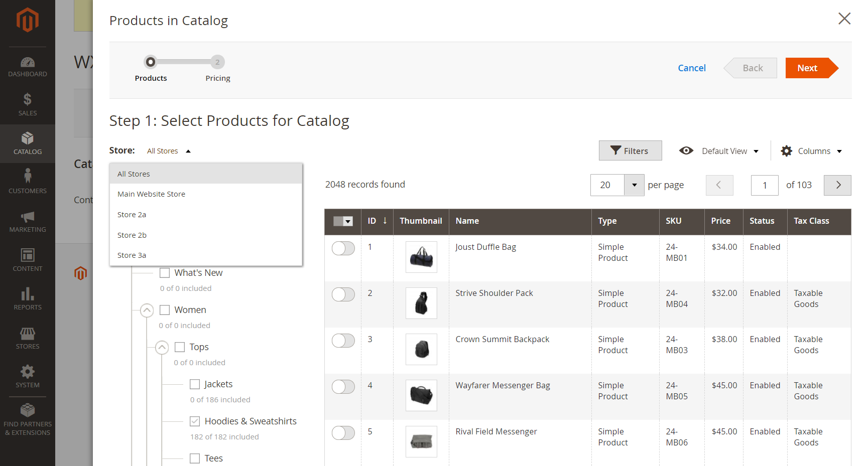Image resolution: width=868 pixels, height=466 pixels.
Task: Check the Women category checkbox
Action: click(165, 310)
